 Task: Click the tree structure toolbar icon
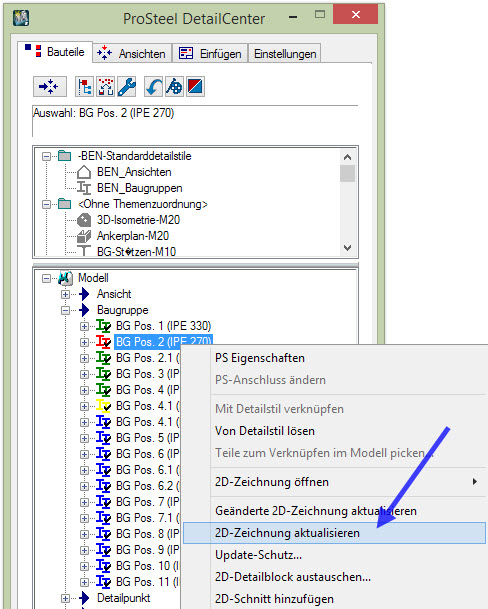(x=84, y=86)
